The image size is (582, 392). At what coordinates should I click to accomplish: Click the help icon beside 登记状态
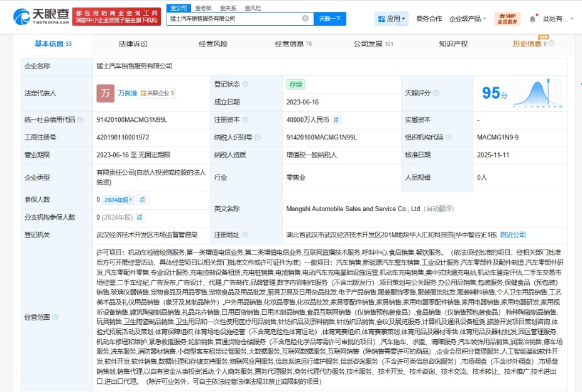tap(244, 84)
